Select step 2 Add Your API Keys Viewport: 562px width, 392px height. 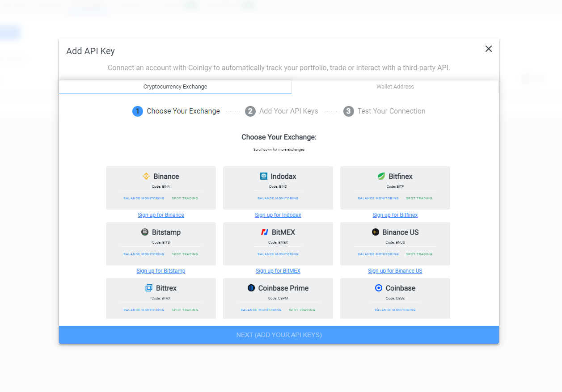click(282, 111)
